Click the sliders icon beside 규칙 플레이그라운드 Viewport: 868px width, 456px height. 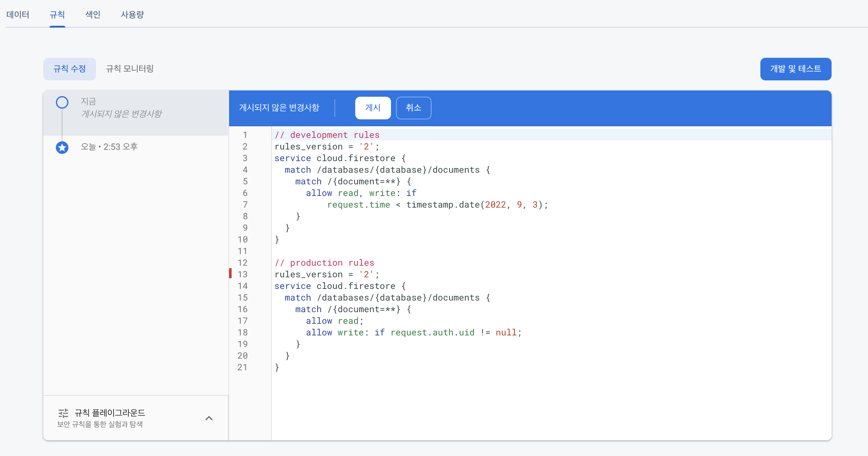pos(63,413)
